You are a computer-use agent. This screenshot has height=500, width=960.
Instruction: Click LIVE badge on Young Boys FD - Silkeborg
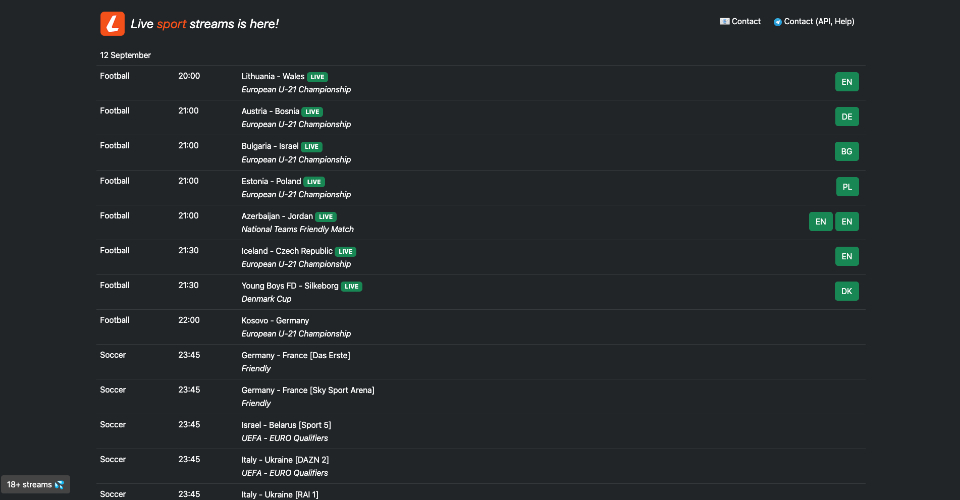pyautogui.click(x=351, y=286)
